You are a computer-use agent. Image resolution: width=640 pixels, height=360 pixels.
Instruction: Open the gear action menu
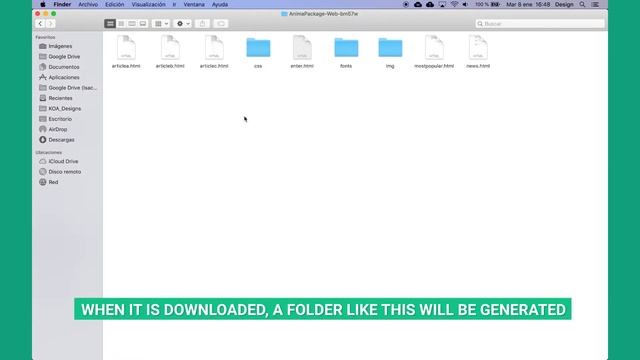[182, 24]
